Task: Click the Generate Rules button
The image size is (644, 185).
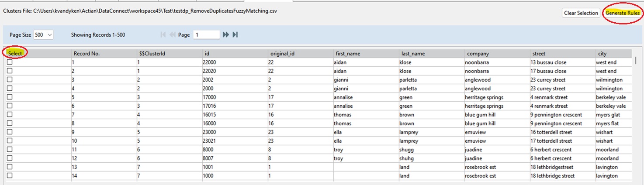Action: pyautogui.click(x=623, y=13)
